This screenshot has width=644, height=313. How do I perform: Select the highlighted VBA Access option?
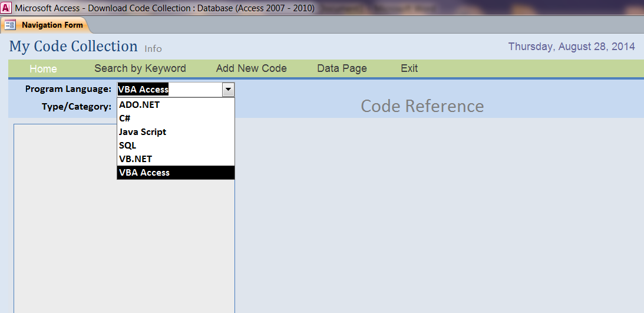point(176,173)
